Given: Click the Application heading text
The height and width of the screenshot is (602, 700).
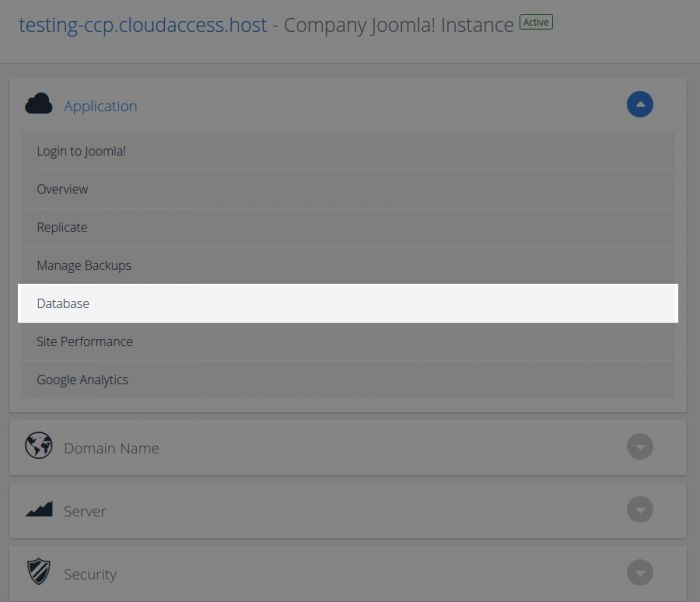Looking at the screenshot, I should (x=100, y=106).
